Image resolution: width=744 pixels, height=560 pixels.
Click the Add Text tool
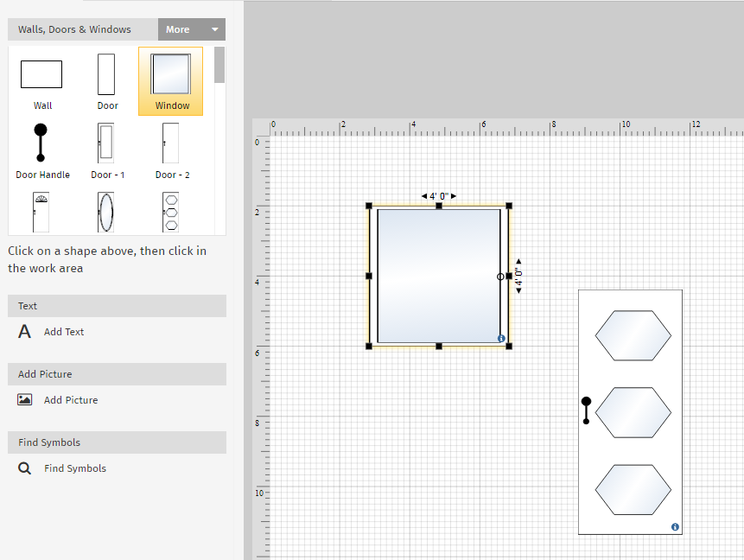[63, 332]
